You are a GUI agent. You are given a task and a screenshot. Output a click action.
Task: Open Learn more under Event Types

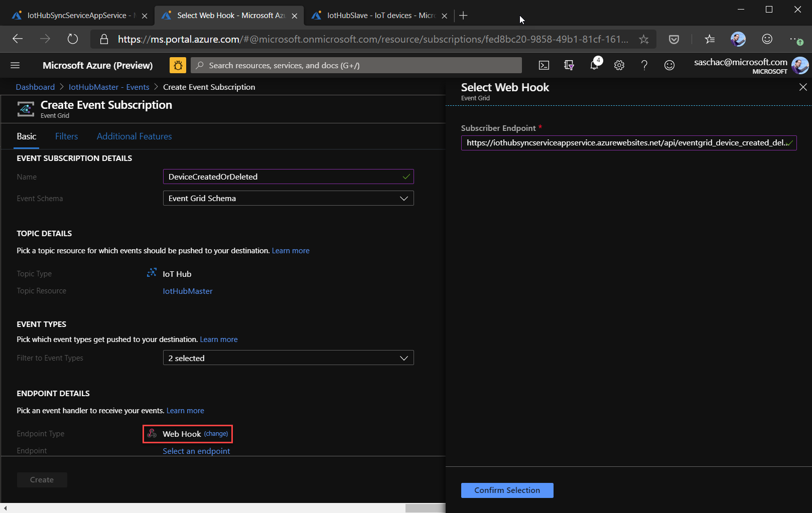click(219, 339)
